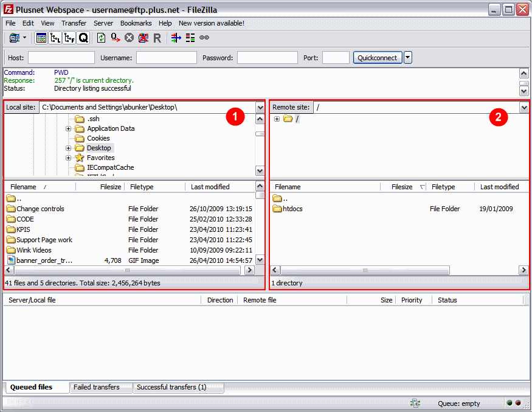Click the remote parent directory '..' icon
532x412 pixels.
pos(277,198)
